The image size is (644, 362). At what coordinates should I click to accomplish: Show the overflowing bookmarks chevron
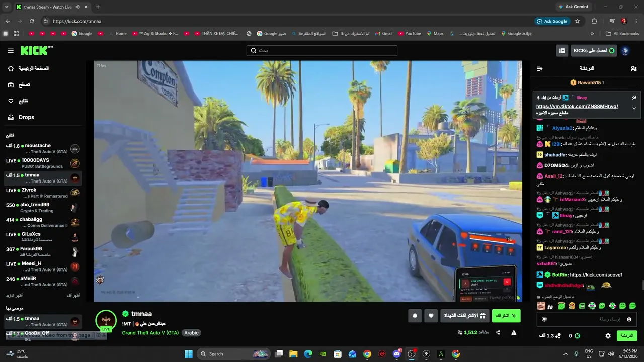point(592,34)
